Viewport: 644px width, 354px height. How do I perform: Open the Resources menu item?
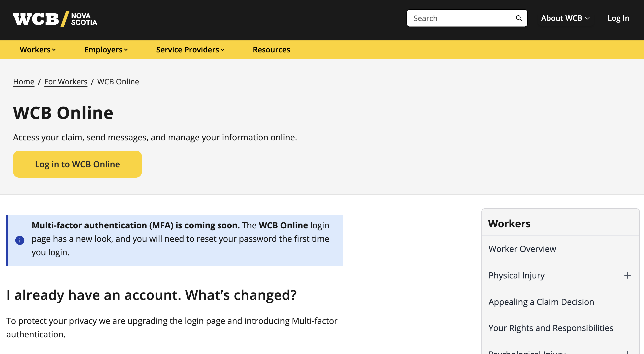pyautogui.click(x=271, y=49)
